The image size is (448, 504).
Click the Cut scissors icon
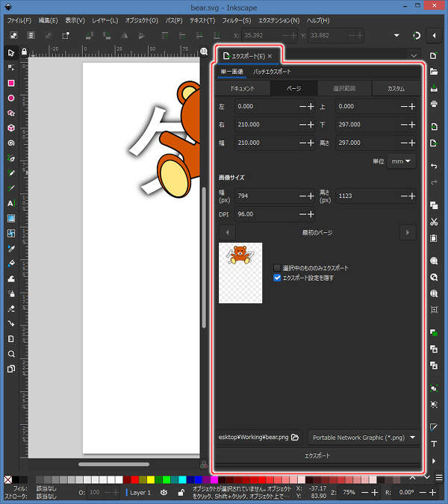tap(434, 222)
